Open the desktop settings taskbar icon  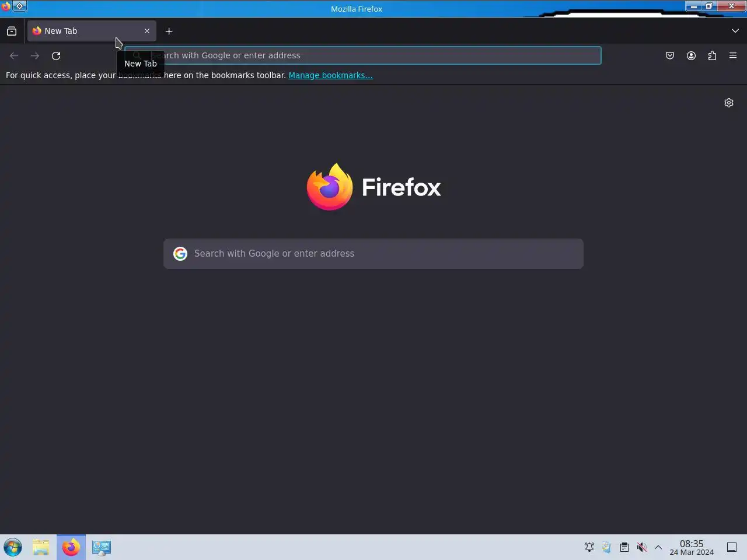[x=101, y=547]
